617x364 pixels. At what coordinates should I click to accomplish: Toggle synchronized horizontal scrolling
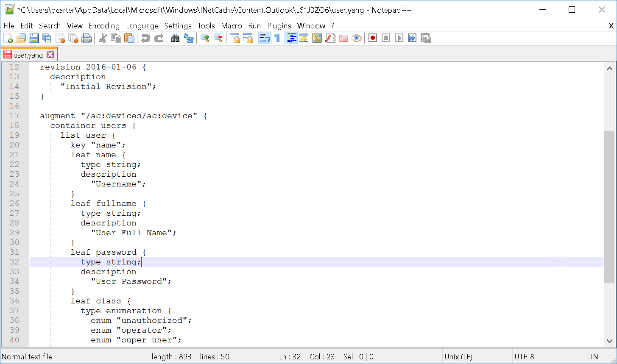coord(248,38)
